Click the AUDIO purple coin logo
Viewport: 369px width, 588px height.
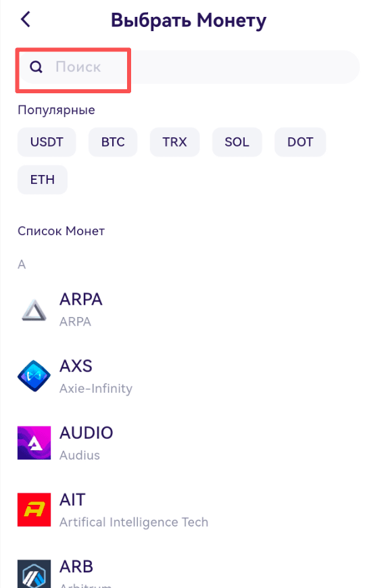tap(34, 443)
